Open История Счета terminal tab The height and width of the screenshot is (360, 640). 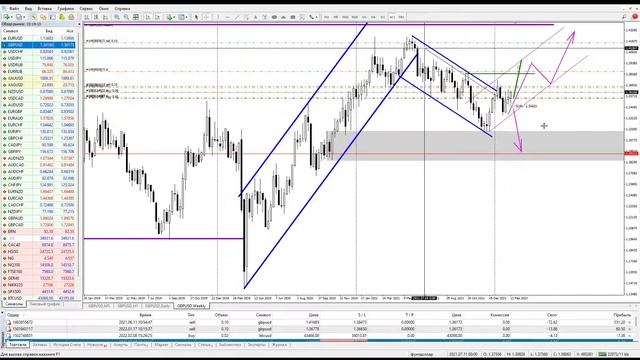click(x=67, y=345)
